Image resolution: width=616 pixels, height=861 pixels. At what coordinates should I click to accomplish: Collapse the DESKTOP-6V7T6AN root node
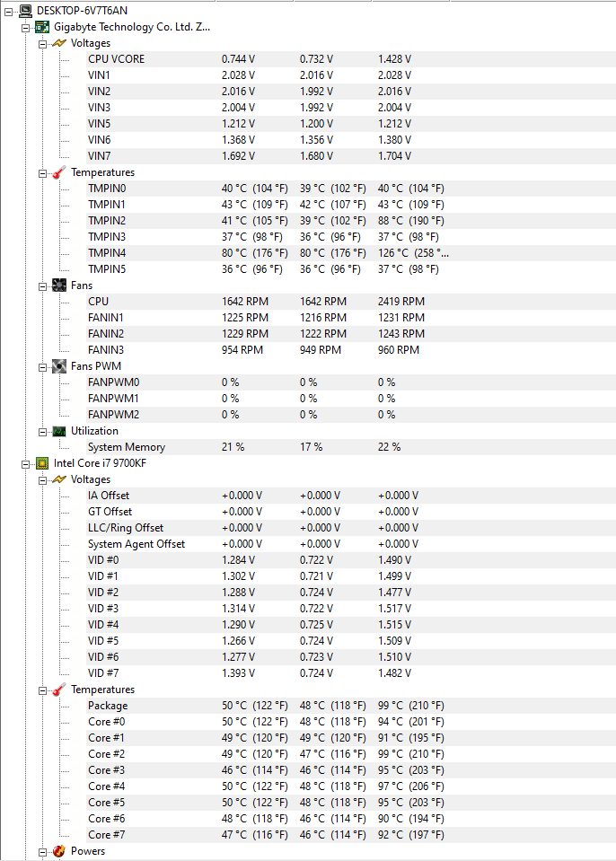[8, 12]
